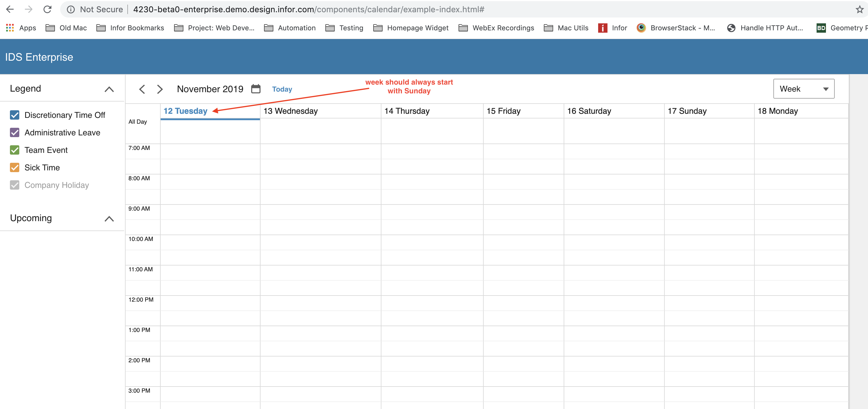Collapse the Upcoming section
Viewport: 868px width, 409px height.
(x=109, y=219)
